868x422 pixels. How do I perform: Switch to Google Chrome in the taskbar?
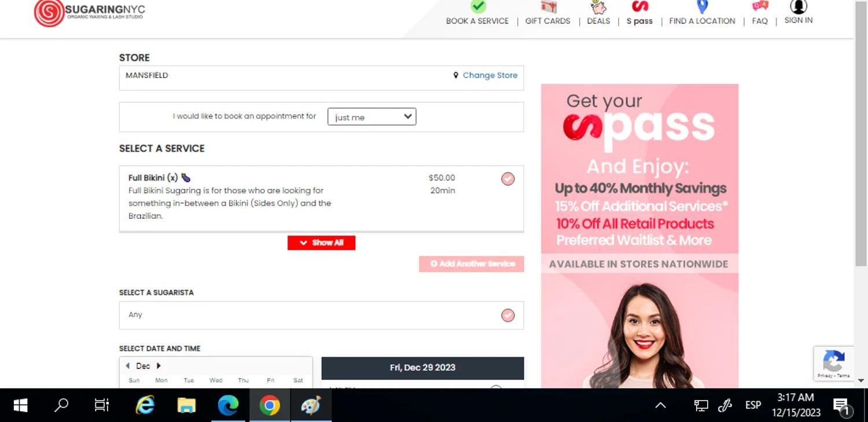point(270,405)
